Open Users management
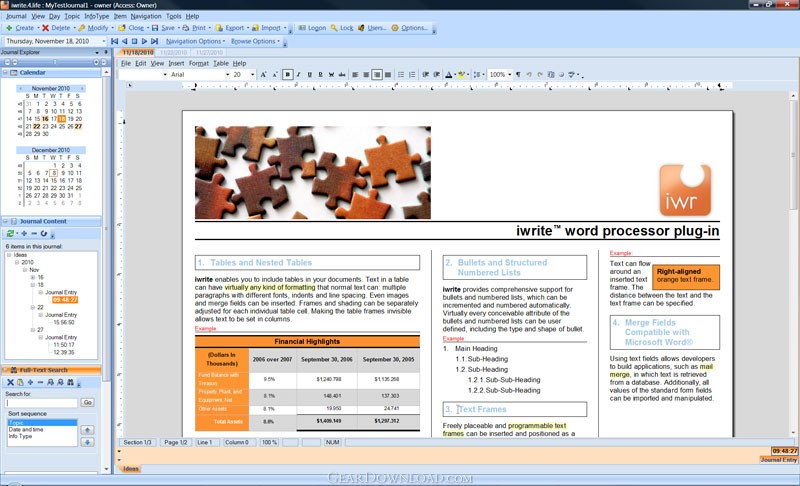 coord(372,28)
